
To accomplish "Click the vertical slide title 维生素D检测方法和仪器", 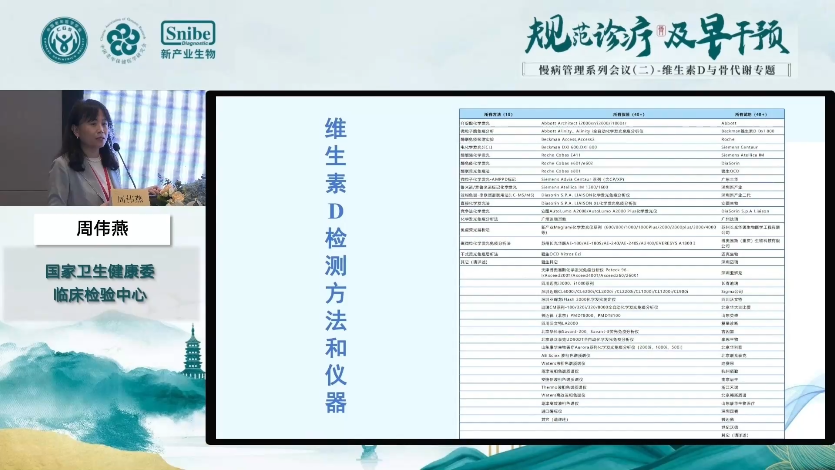I will pyautogui.click(x=335, y=266).
